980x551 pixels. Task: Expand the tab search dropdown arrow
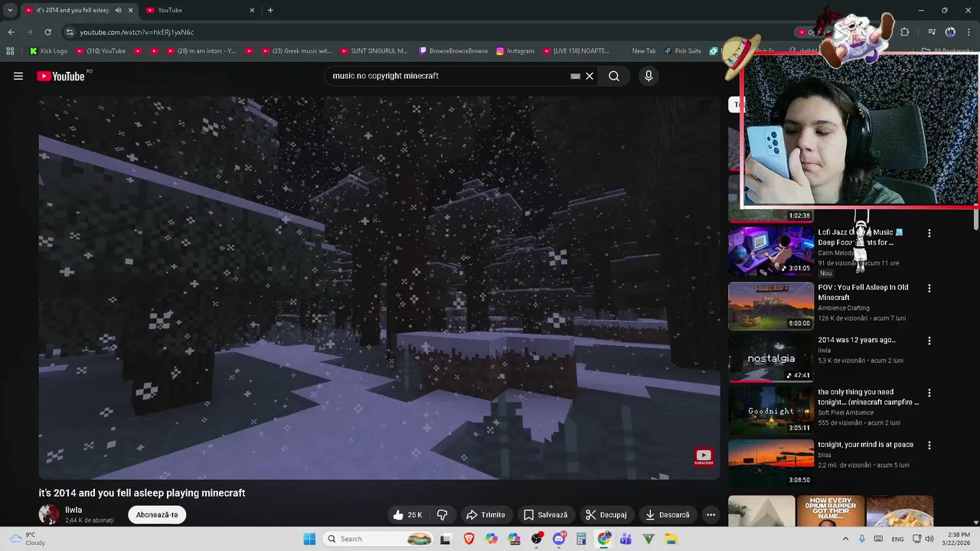[x=9, y=10]
